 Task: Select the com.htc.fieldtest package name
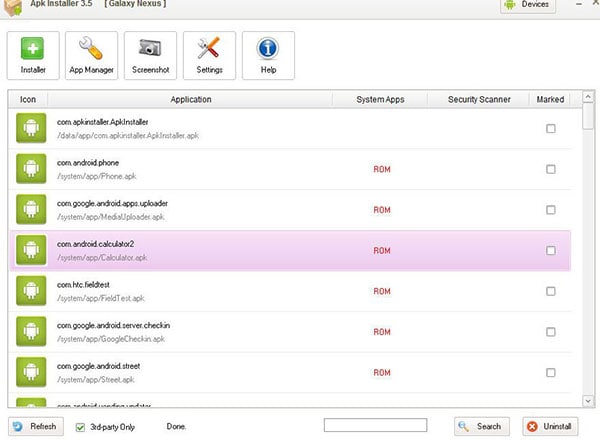[83, 285]
